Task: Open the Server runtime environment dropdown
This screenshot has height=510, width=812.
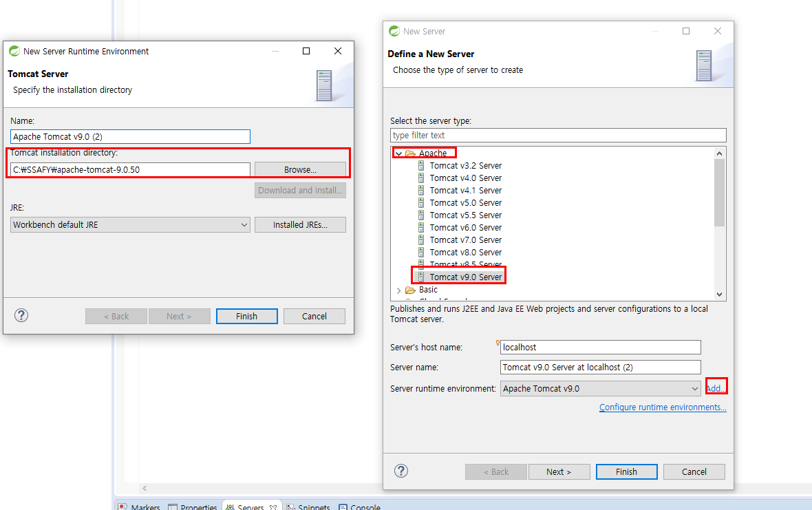Action: pos(601,388)
